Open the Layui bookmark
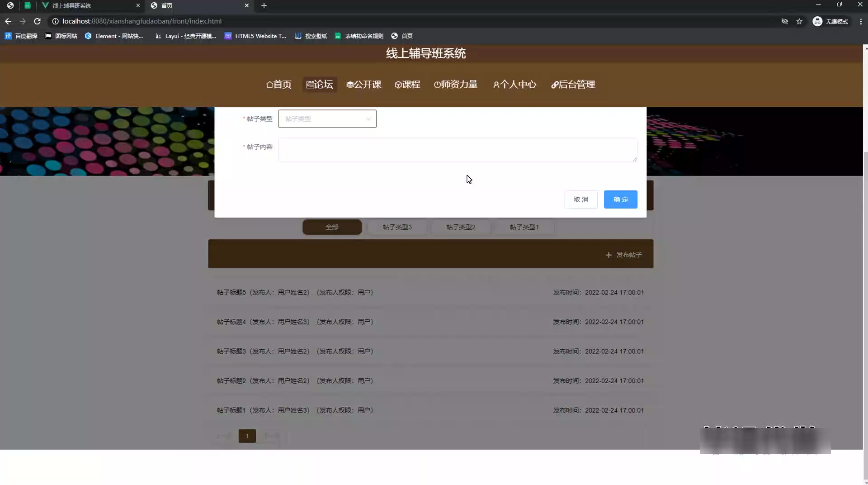Screen dimensions: 868x485 [185, 36]
